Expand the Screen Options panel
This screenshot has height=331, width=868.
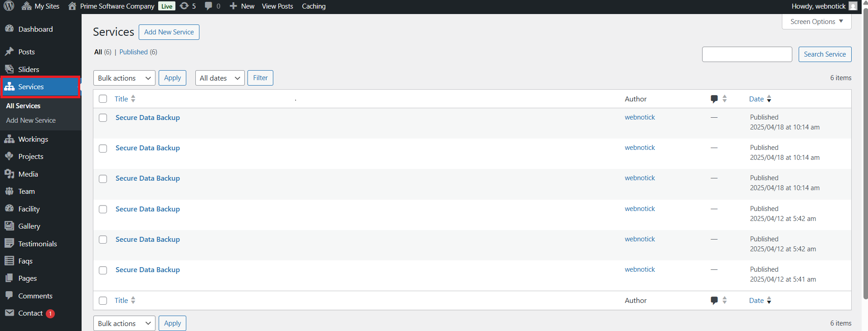click(816, 22)
